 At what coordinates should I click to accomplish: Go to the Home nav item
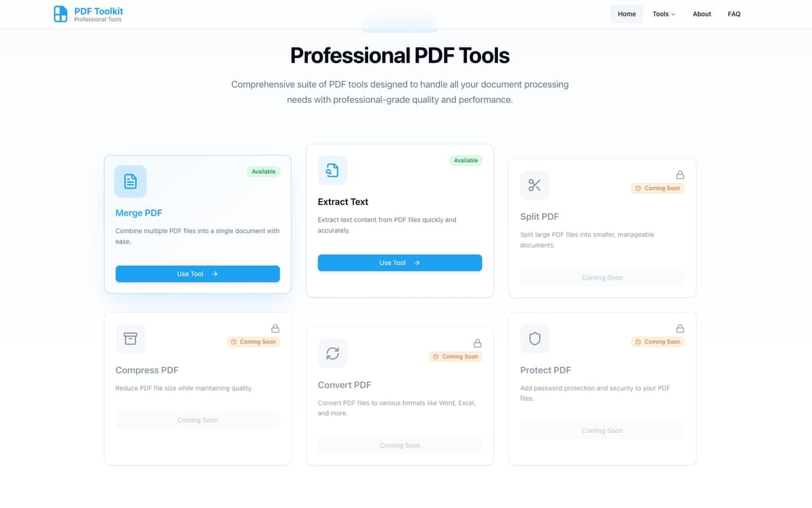coord(627,14)
